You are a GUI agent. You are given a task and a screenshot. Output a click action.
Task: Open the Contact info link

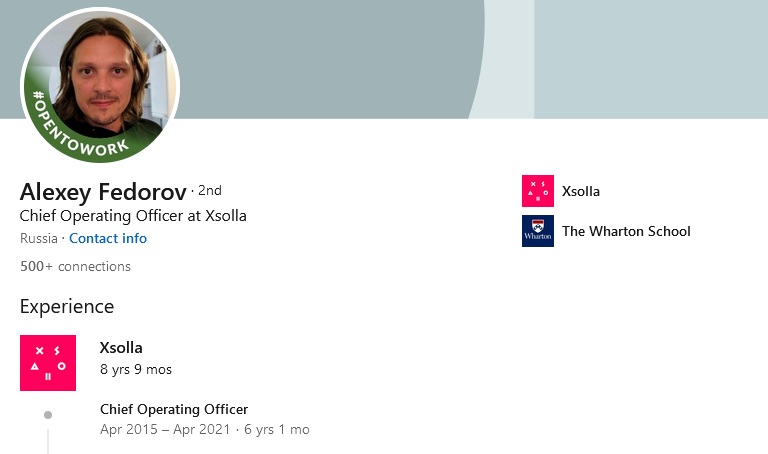(107, 238)
